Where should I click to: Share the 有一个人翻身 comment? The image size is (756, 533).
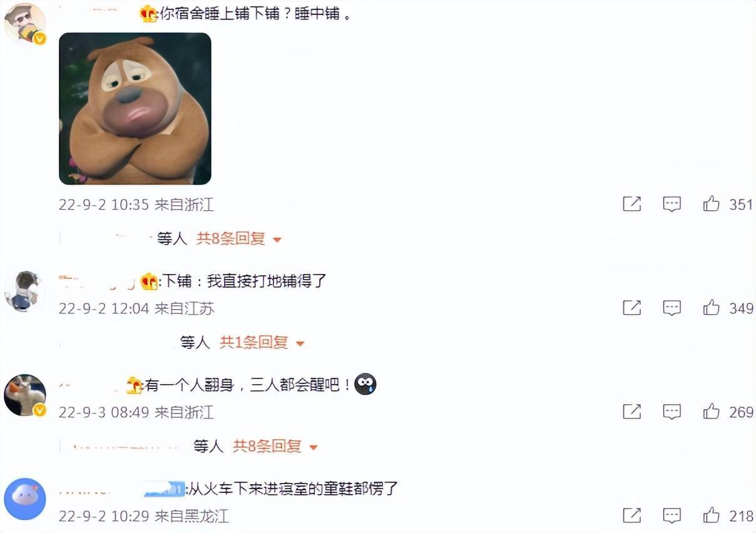point(632,411)
